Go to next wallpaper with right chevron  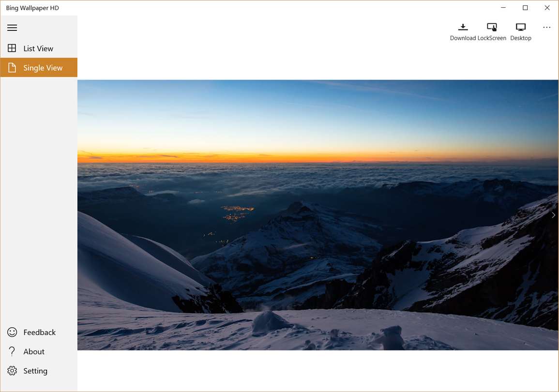pyautogui.click(x=553, y=215)
